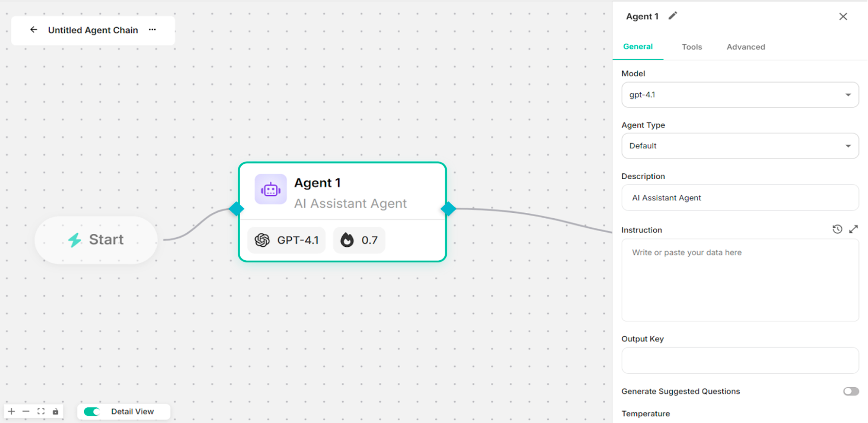The width and height of the screenshot is (868, 423).
Task: Click the lock canvas icon
Action: (x=55, y=411)
